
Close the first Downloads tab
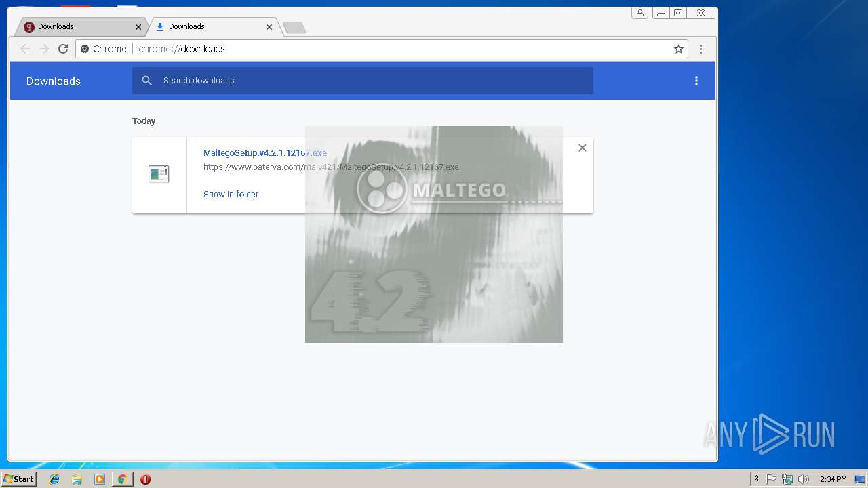[x=138, y=27]
